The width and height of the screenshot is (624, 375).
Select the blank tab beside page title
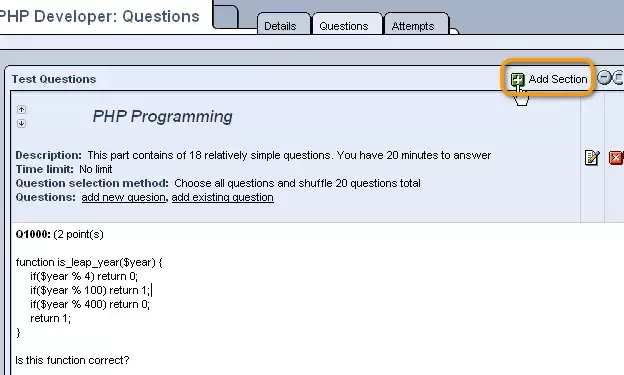(x=225, y=15)
